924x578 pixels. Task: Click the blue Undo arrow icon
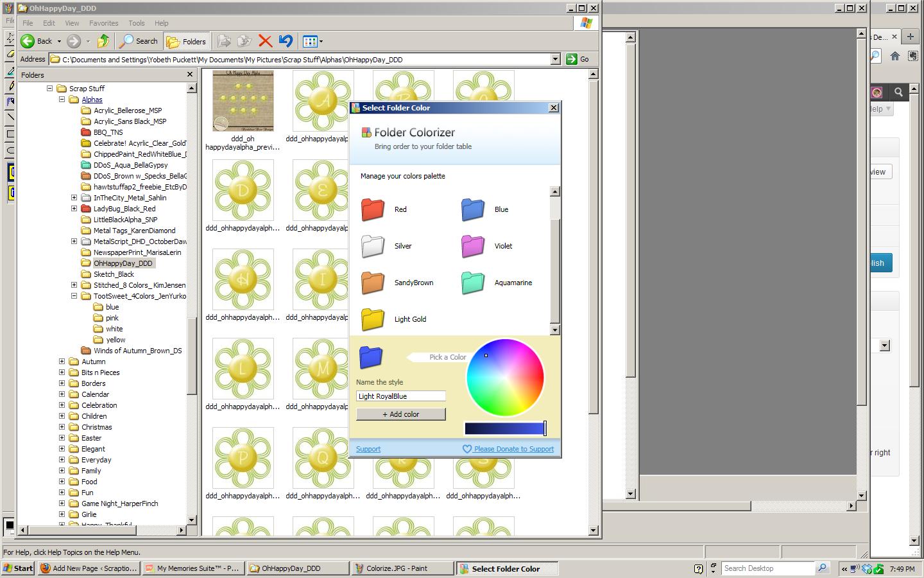(x=286, y=41)
